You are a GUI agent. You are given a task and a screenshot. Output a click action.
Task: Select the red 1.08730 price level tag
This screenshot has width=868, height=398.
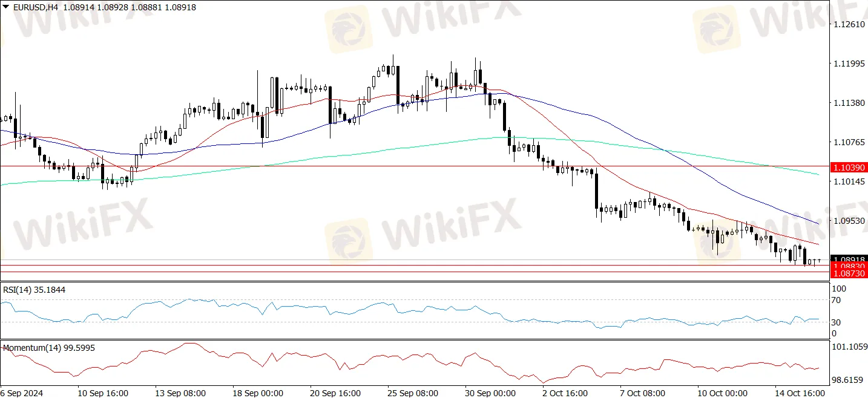[849, 273]
